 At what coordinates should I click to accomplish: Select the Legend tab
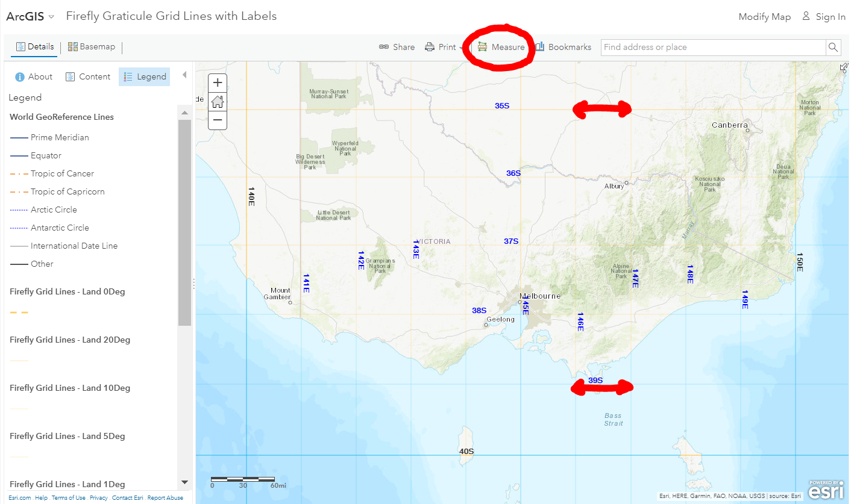click(x=144, y=76)
